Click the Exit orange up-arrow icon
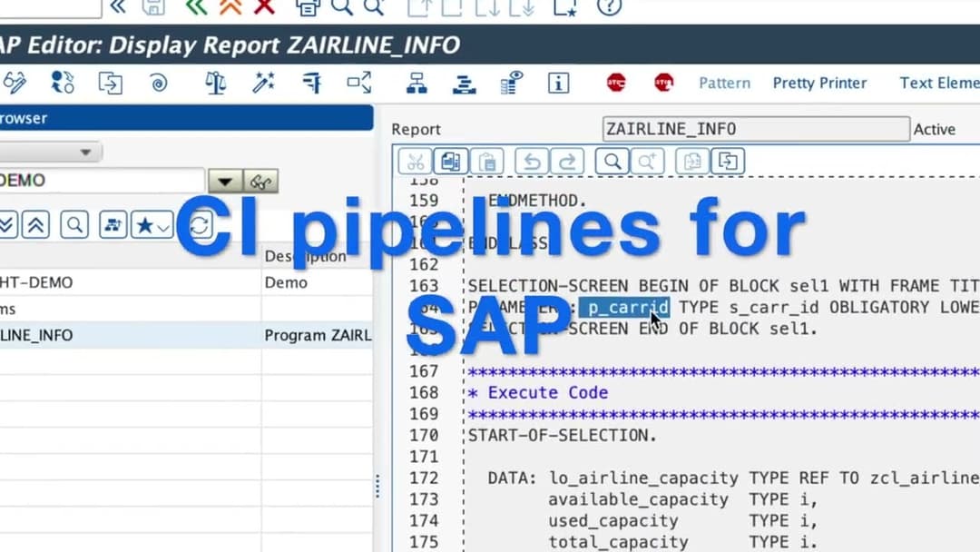The height and width of the screenshot is (552, 980). 230,6
